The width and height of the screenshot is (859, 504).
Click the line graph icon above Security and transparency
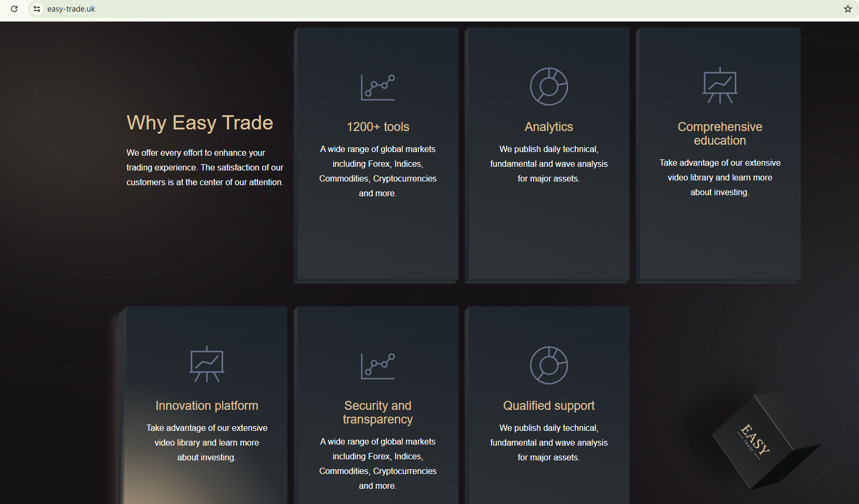click(x=378, y=366)
